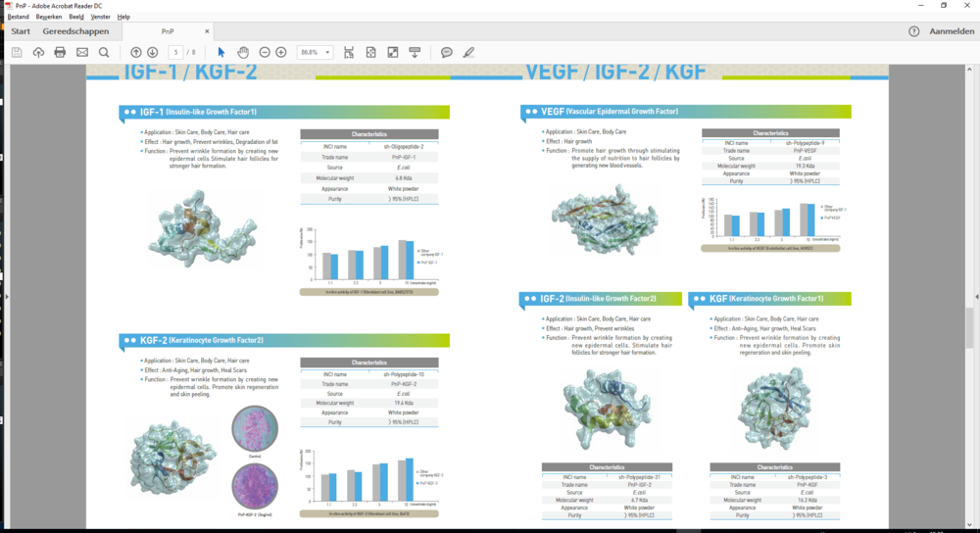The height and width of the screenshot is (533, 980).
Task: Click the 'sh-Oligopeptide-2' INCI name cell
Action: tap(404, 147)
